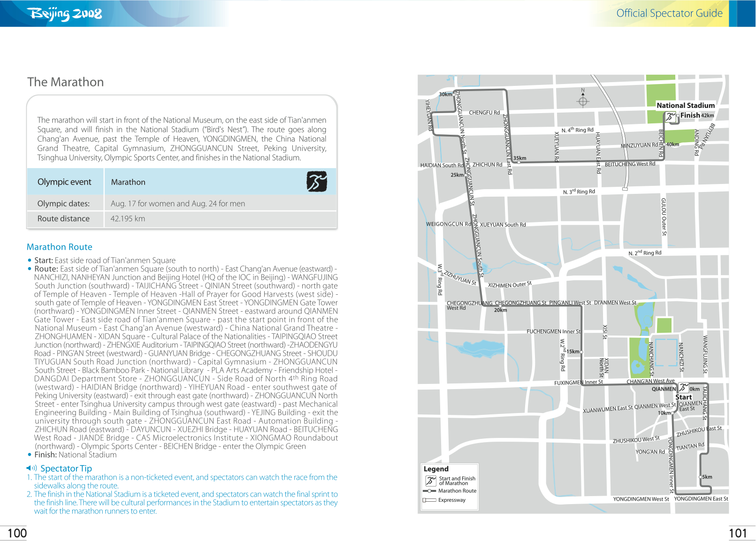Image resolution: width=756 pixels, height=559 pixels.
Task: Click 'The Marathon' page title
Action: tap(66, 82)
